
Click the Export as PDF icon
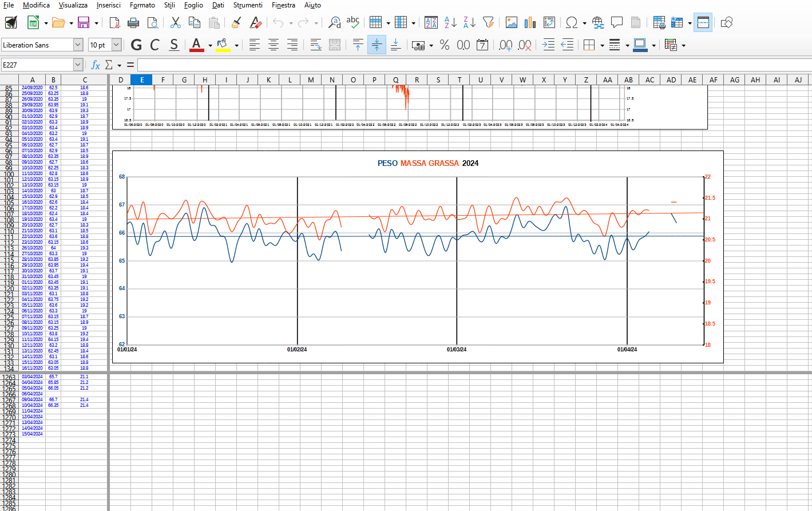click(114, 23)
